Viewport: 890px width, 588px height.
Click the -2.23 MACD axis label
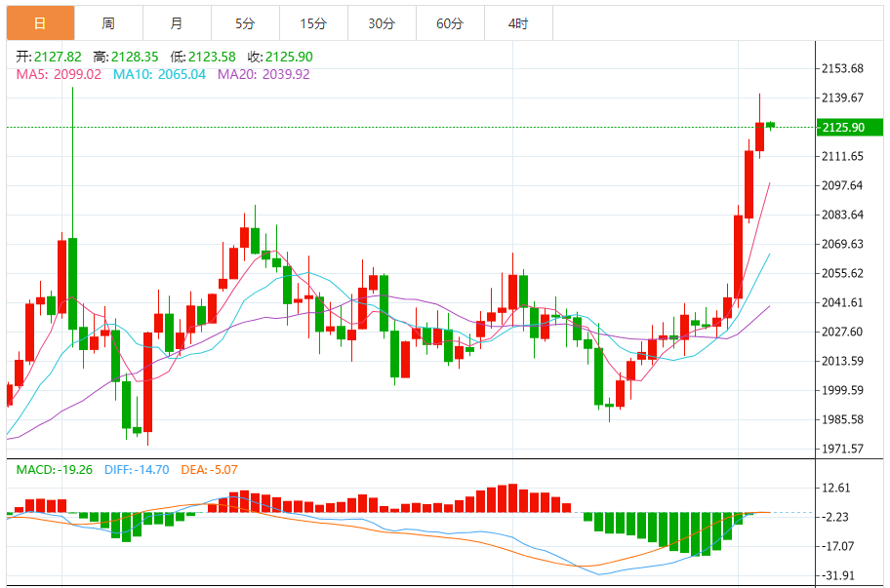(835, 517)
